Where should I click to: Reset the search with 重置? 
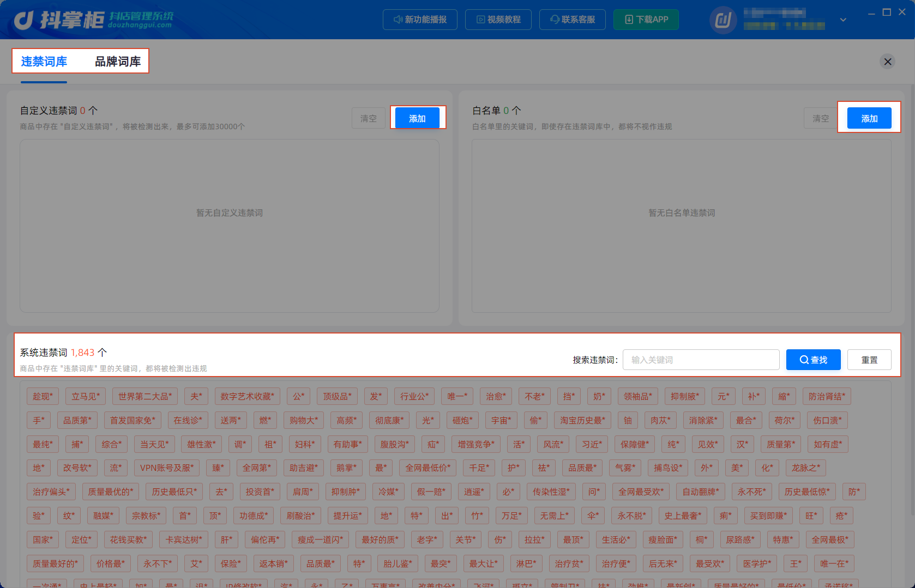coord(869,360)
